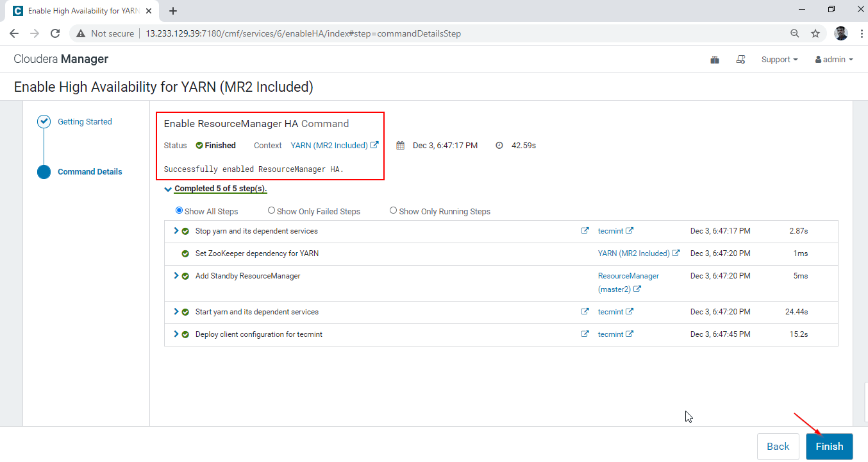868x462 pixels.
Task: Open the running commands icon in header
Action: point(740,60)
